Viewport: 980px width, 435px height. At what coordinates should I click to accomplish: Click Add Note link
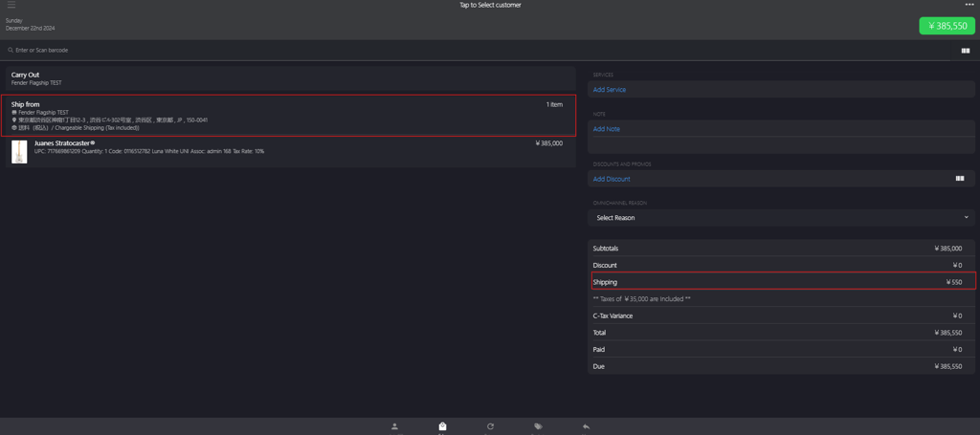606,129
